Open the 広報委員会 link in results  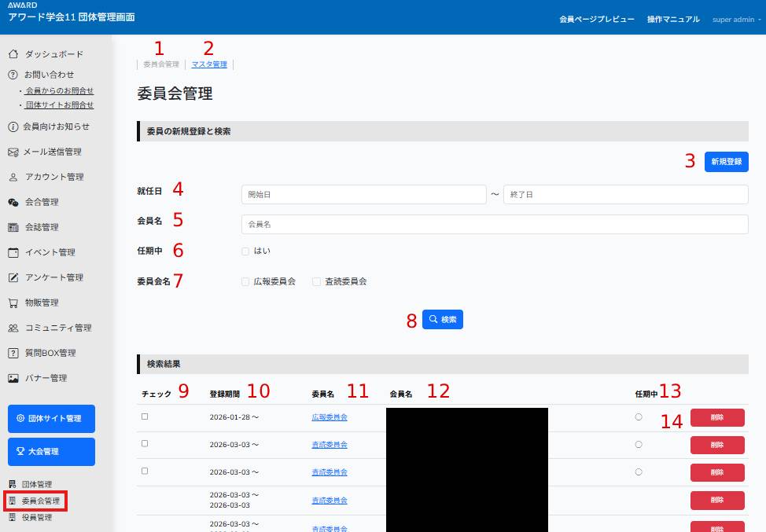point(330,417)
